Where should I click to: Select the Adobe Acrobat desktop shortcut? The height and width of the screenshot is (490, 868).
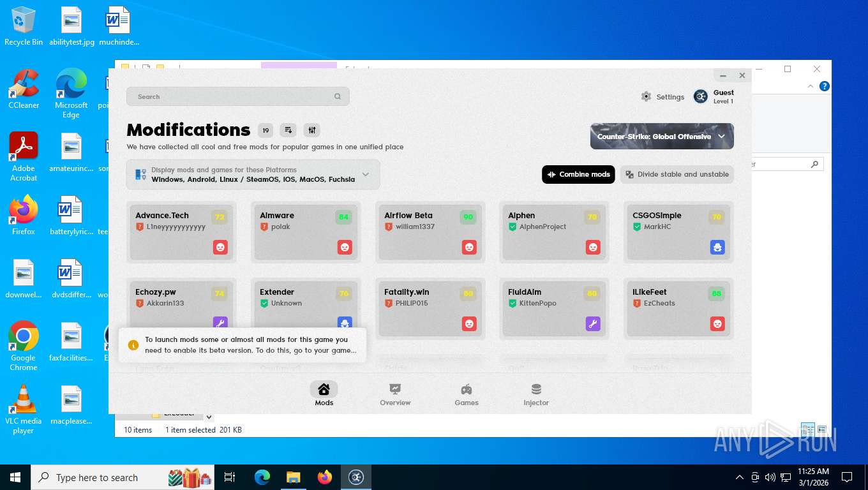click(24, 157)
